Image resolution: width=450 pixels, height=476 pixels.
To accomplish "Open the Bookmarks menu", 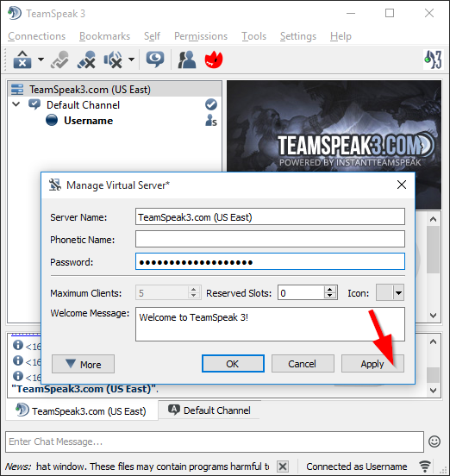I will click(x=104, y=36).
